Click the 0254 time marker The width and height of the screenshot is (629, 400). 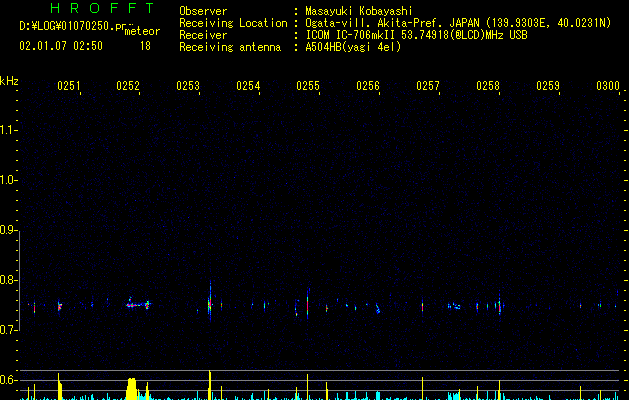[x=248, y=86]
